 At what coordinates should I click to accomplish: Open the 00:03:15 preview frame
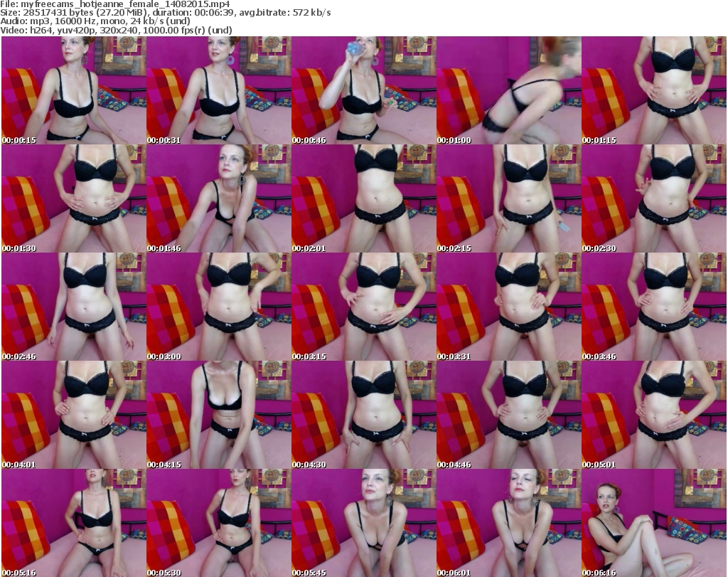363,307
